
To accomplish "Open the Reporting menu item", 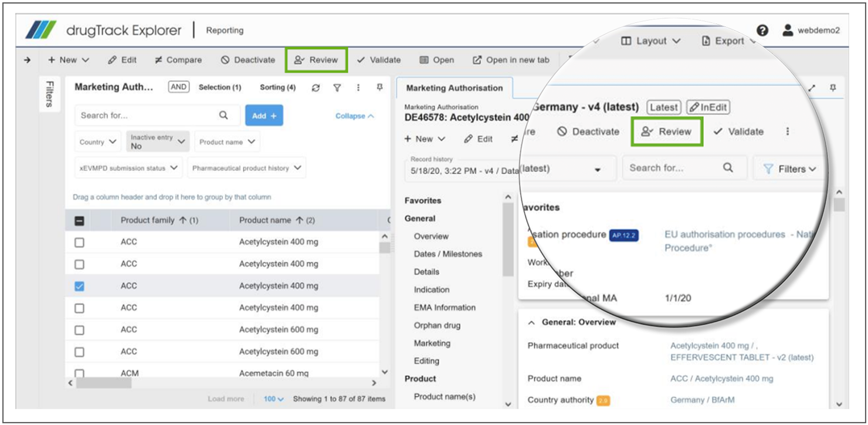I will (x=225, y=31).
